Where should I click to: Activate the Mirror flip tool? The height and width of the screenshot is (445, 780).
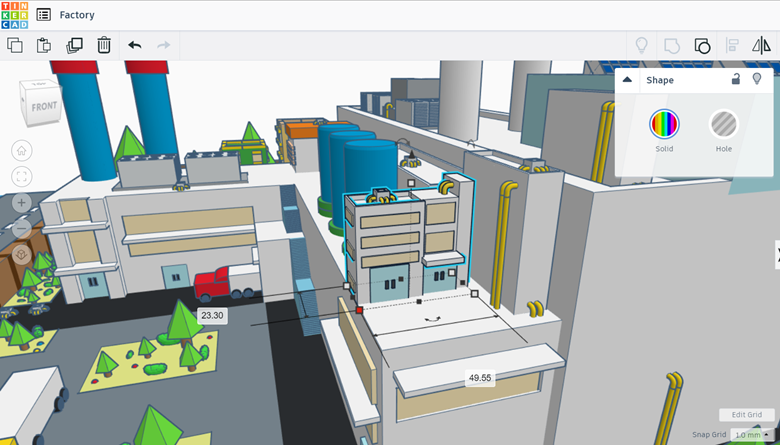762,45
